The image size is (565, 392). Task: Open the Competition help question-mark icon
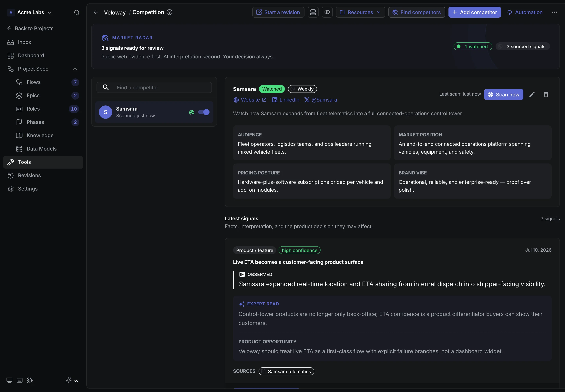pyautogui.click(x=169, y=12)
